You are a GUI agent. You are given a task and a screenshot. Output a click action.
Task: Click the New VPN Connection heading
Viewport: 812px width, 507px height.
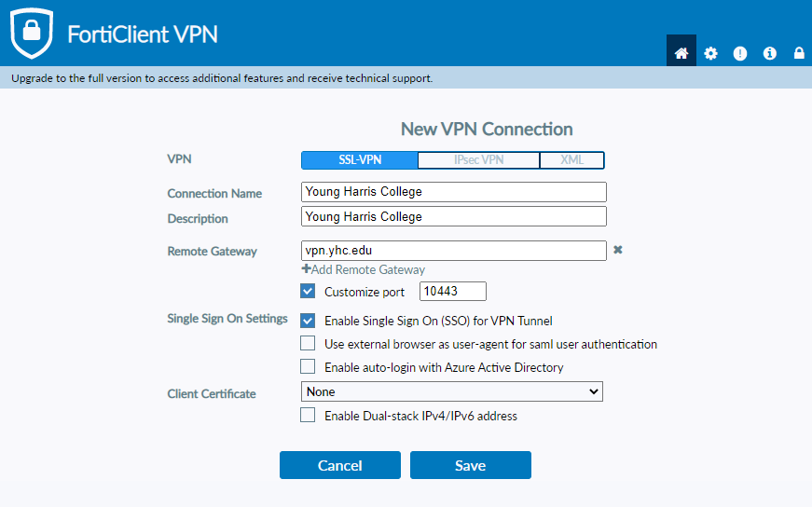point(487,129)
